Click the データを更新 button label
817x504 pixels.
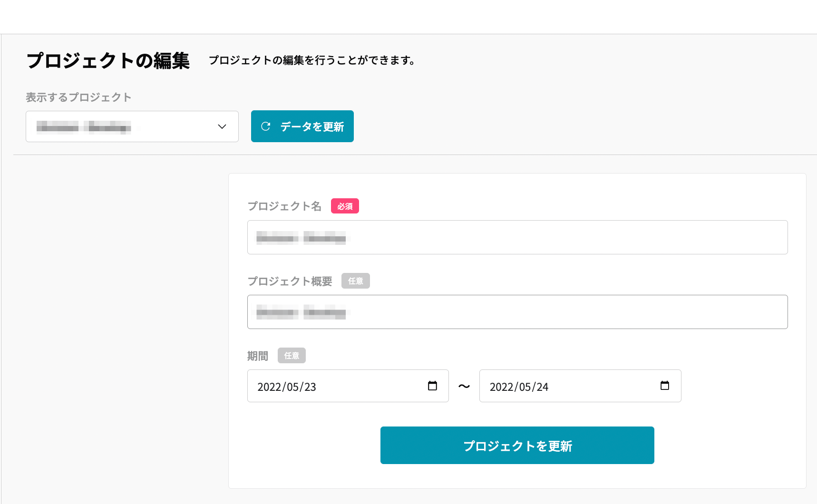pyautogui.click(x=312, y=126)
